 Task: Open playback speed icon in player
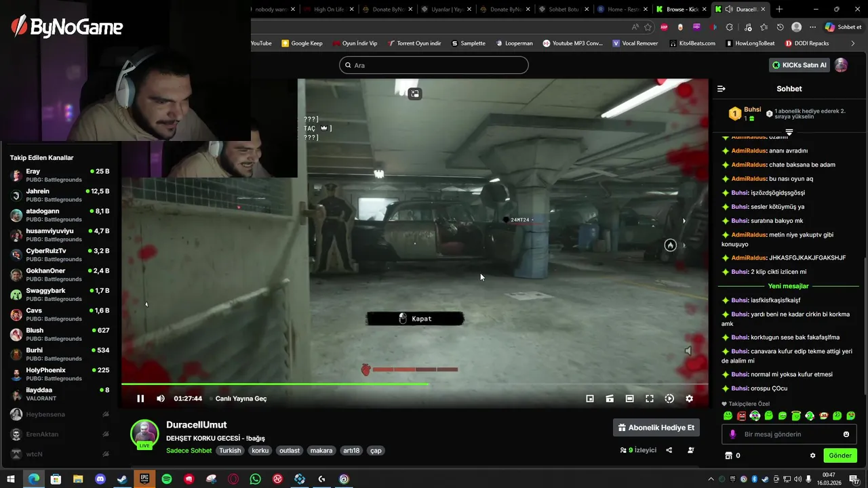point(669,399)
